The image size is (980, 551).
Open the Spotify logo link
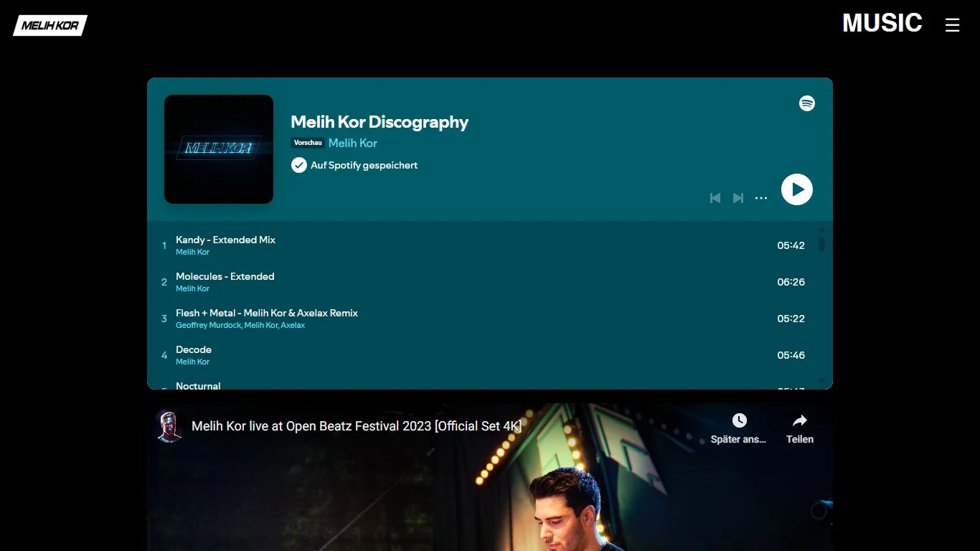click(x=806, y=103)
